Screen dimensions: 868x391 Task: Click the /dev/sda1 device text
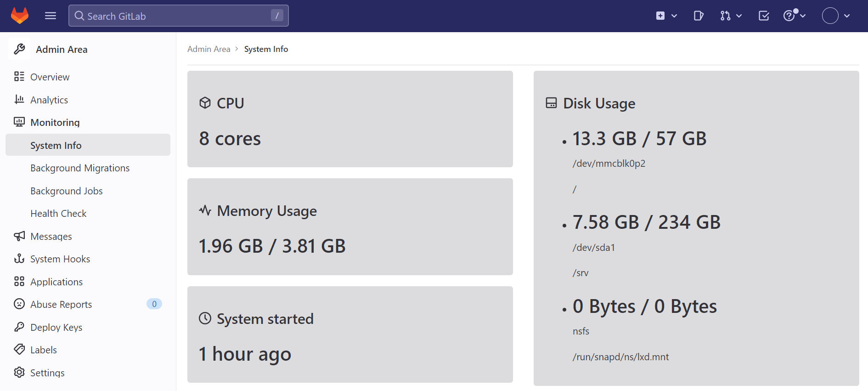[x=594, y=248]
